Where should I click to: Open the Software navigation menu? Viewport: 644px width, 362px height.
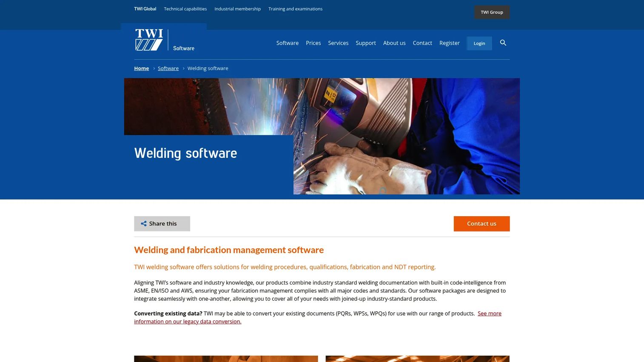(287, 43)
